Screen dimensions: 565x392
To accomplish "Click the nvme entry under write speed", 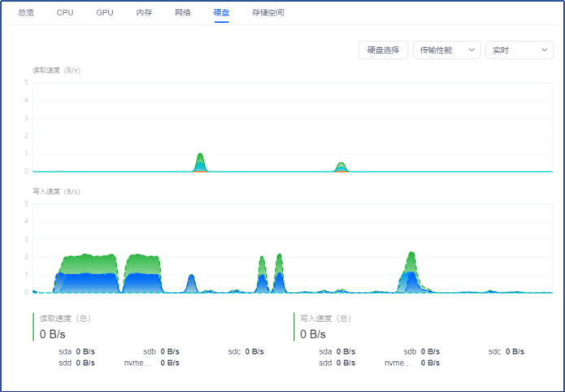I will 412,363.
